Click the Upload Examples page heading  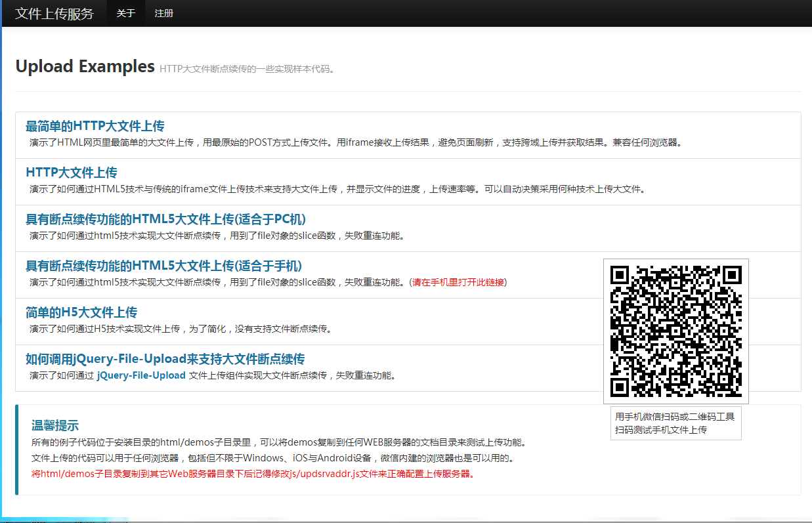click(85, 66)
